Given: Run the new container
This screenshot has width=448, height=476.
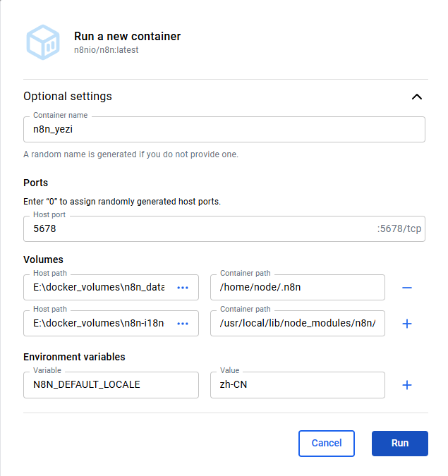Looking at the screenshot, I should click(400, 444).
